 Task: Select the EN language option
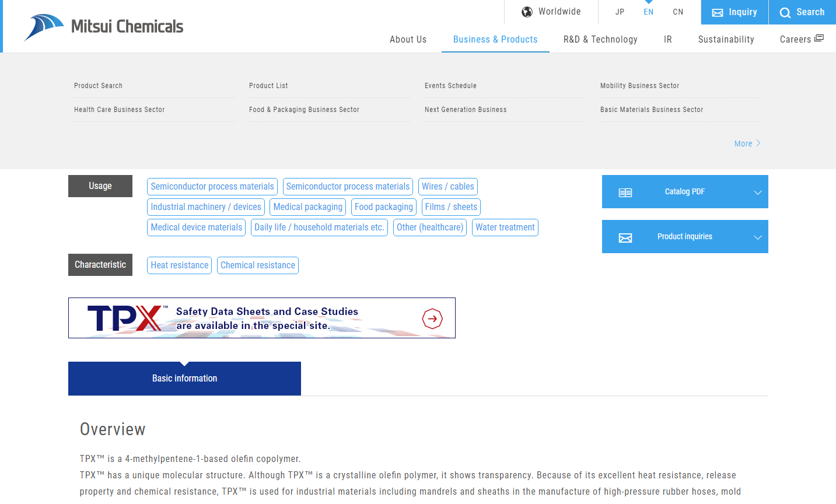point(648,12)
